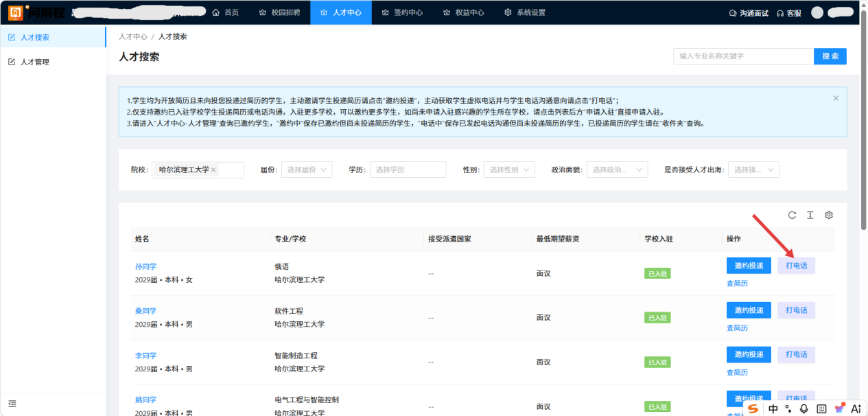Viewport: 868px width, 416px height.
Task: Open the IME soft keyboard icon
Action: tap(821, 408)
